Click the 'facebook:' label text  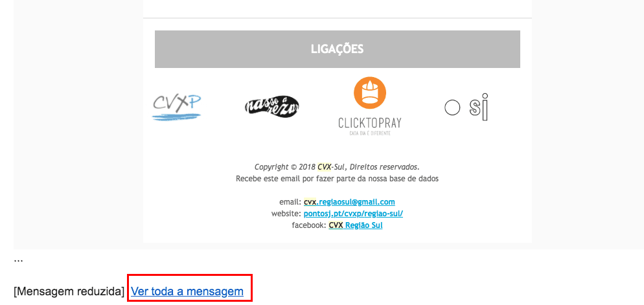309,225
